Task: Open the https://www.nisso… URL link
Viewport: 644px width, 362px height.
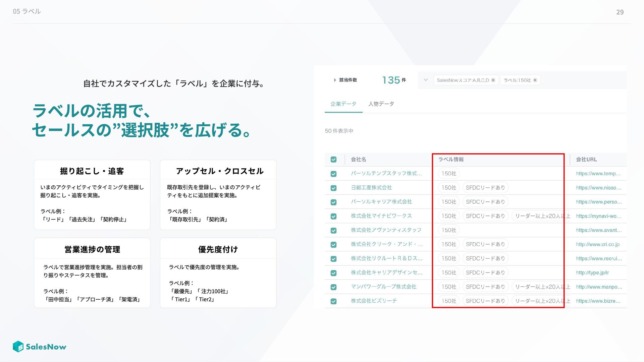Action: point(598,187)
